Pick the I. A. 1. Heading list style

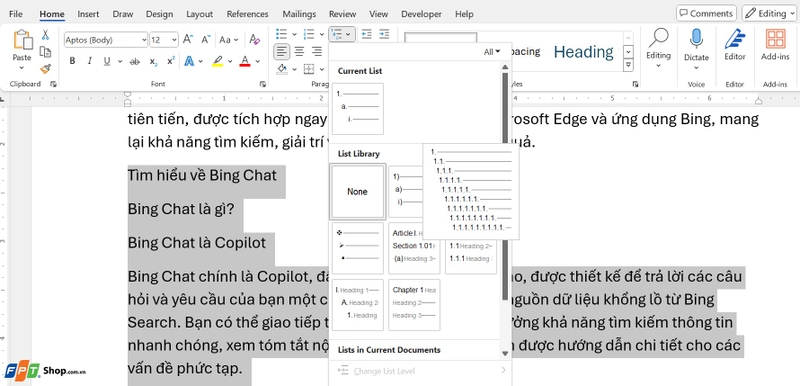pyautogui.click(x=357, y=305)
